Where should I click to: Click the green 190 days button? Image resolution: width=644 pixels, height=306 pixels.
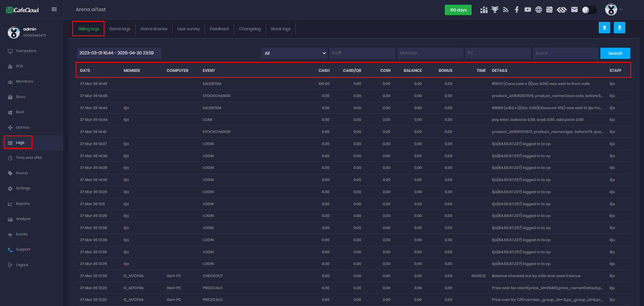tap(458, 10)
